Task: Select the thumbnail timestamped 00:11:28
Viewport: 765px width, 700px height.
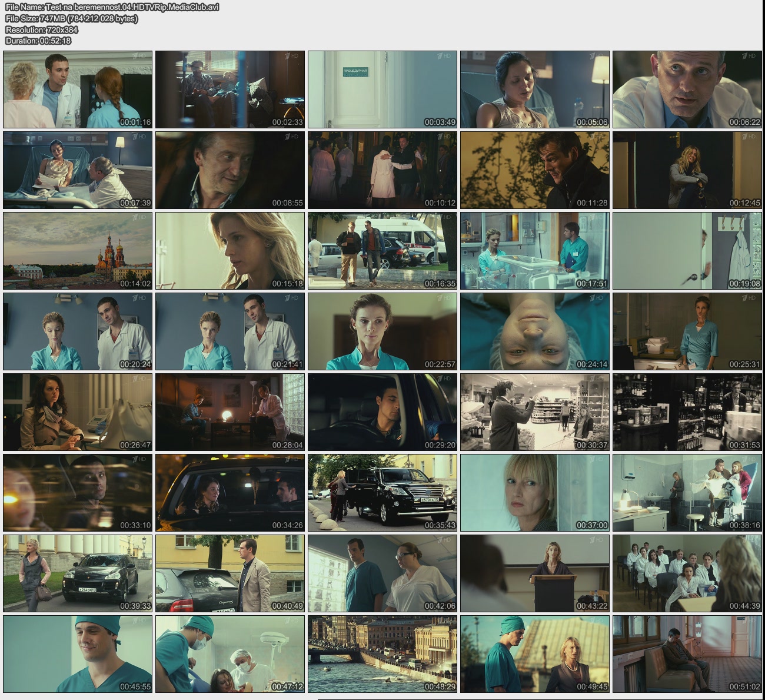Action: coord(535,170)
